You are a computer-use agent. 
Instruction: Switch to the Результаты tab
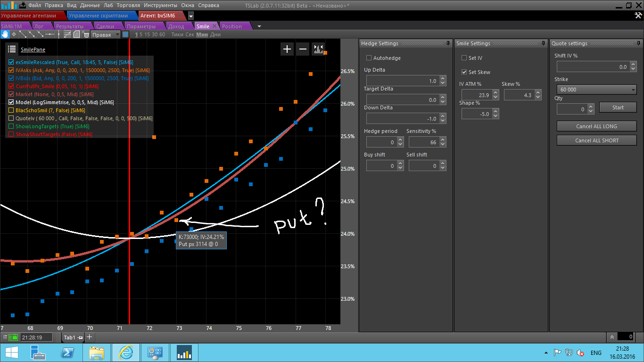pos(69,26)
